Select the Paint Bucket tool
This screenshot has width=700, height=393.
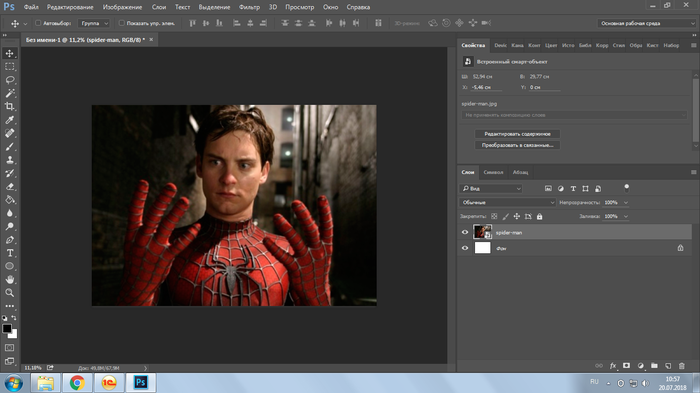click(x=9, y=200)
